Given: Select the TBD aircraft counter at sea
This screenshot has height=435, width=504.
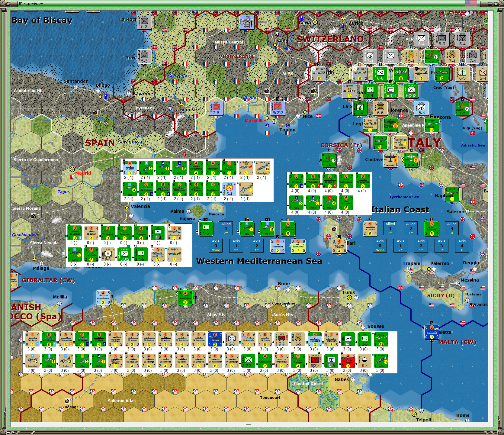Looking at the screenshot, I should [247, 228].
